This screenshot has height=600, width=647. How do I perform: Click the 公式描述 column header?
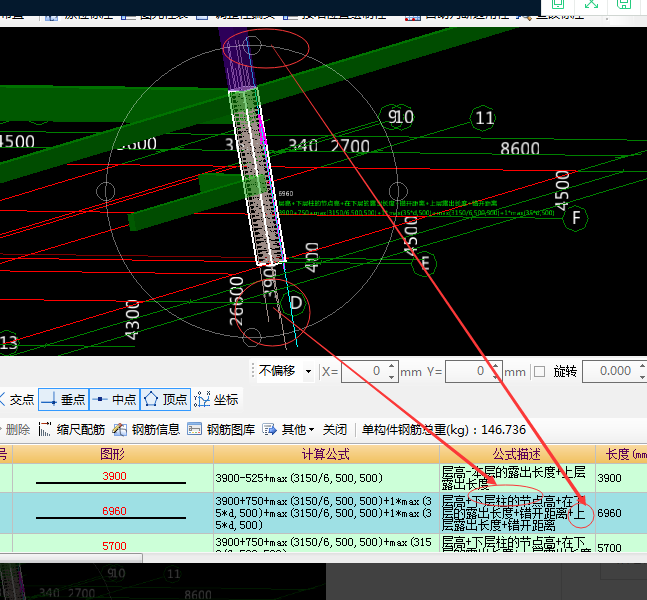pyautogui.click(x=517, y=454)
